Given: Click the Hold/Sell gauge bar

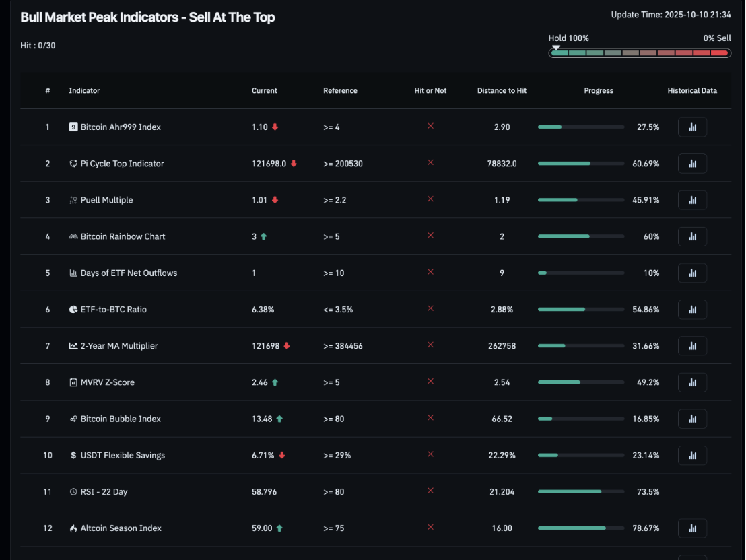Looking at the screenshot, I should (x=640, y=53).
